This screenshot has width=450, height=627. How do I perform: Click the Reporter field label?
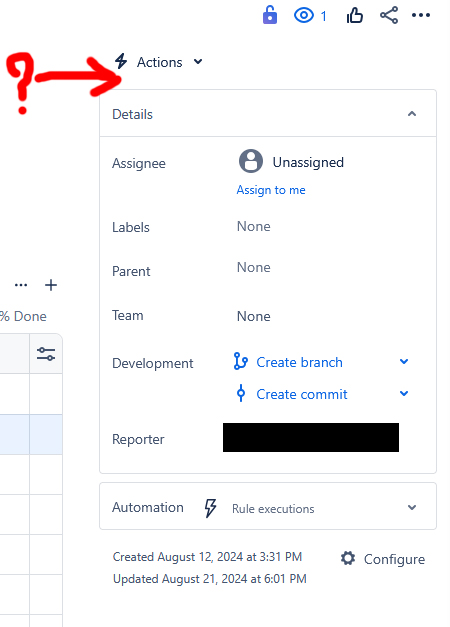[x=138, y=439]
